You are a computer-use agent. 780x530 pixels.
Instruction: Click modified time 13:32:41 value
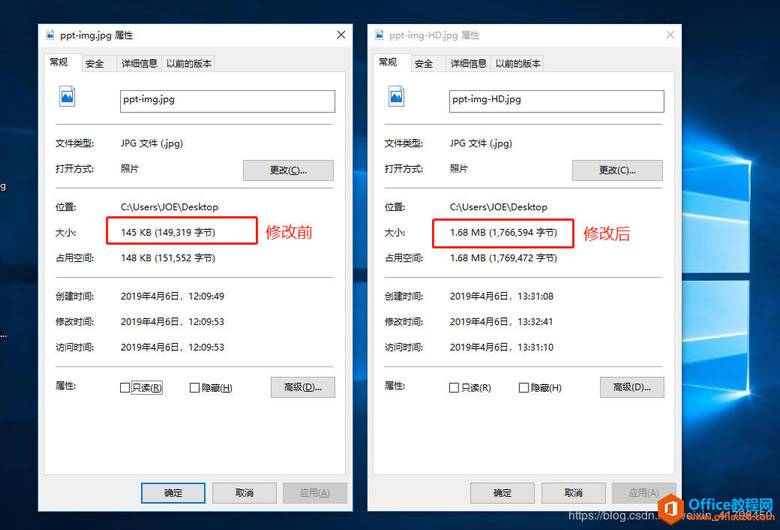coord(501,321)
